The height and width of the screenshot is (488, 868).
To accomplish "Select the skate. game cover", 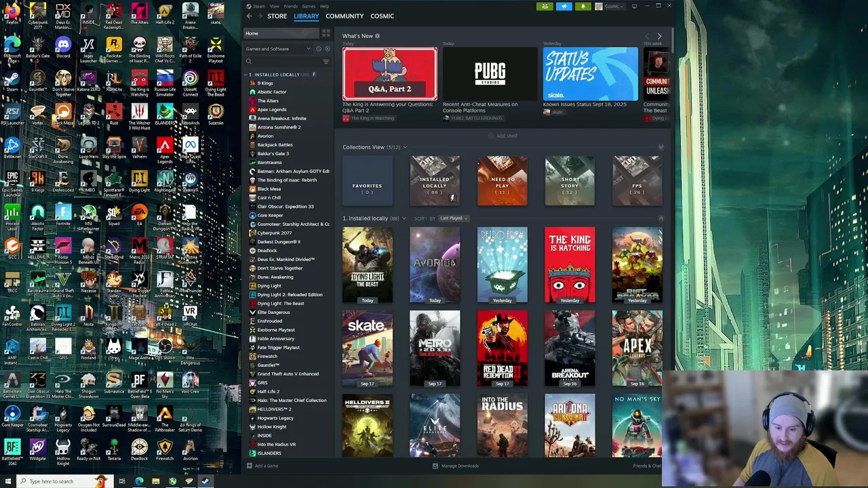I will (367, 348).
